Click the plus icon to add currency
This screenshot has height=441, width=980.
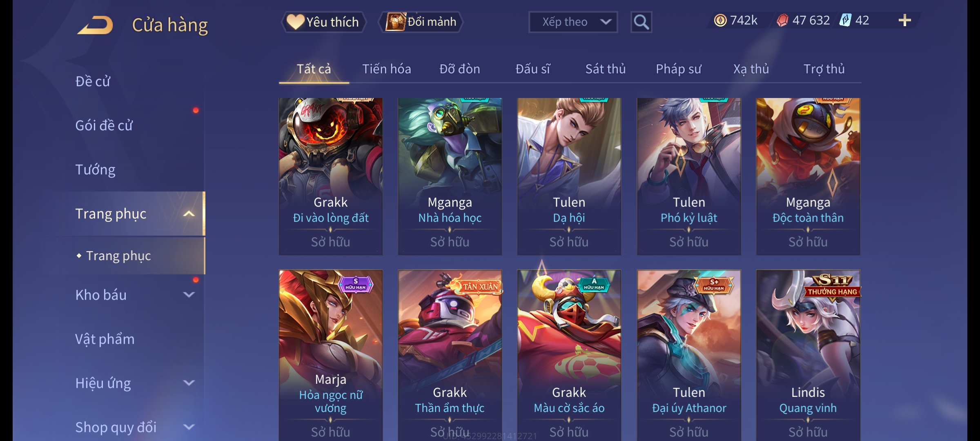(905, 20)
